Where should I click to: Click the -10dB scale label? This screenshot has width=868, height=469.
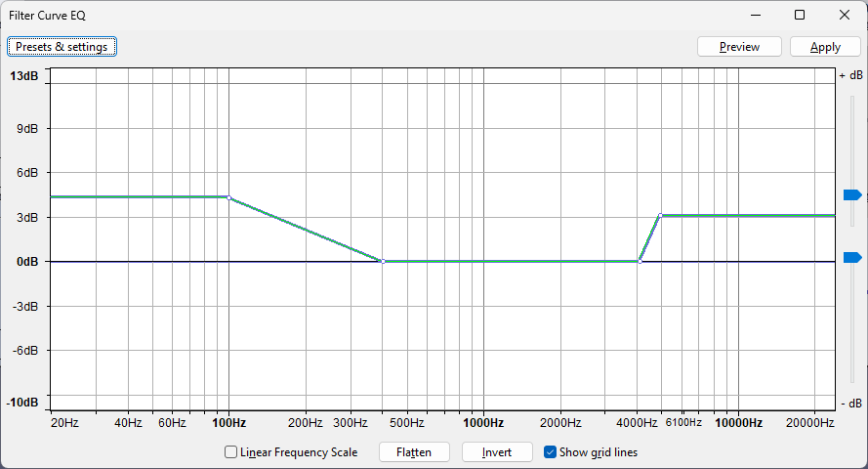[x=22, y=403]
